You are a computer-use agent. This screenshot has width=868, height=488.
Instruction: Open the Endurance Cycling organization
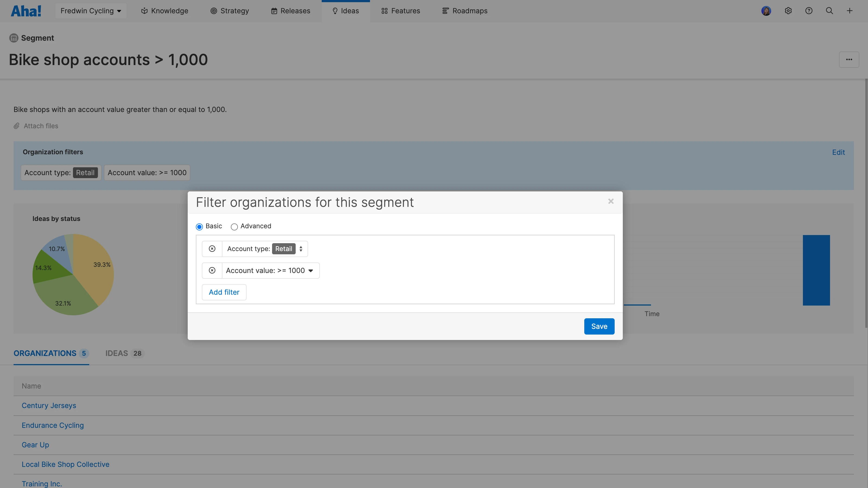click(x=53, y=425)
